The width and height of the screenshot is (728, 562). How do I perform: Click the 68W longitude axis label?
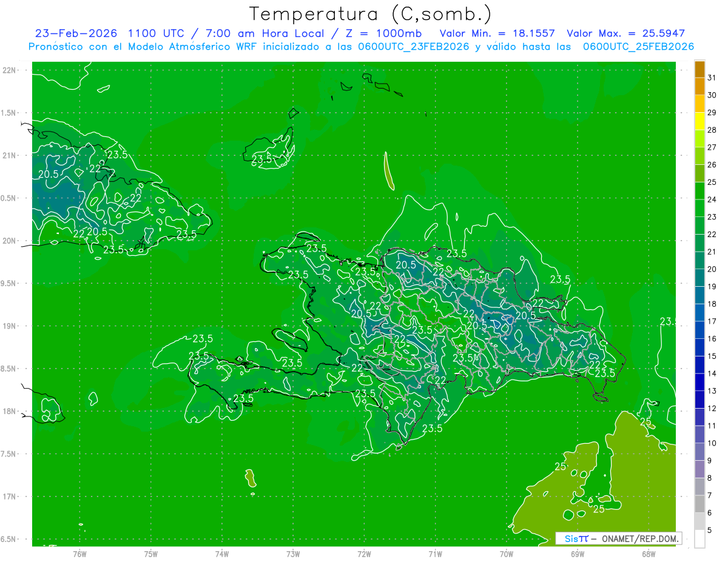(649, 554)
